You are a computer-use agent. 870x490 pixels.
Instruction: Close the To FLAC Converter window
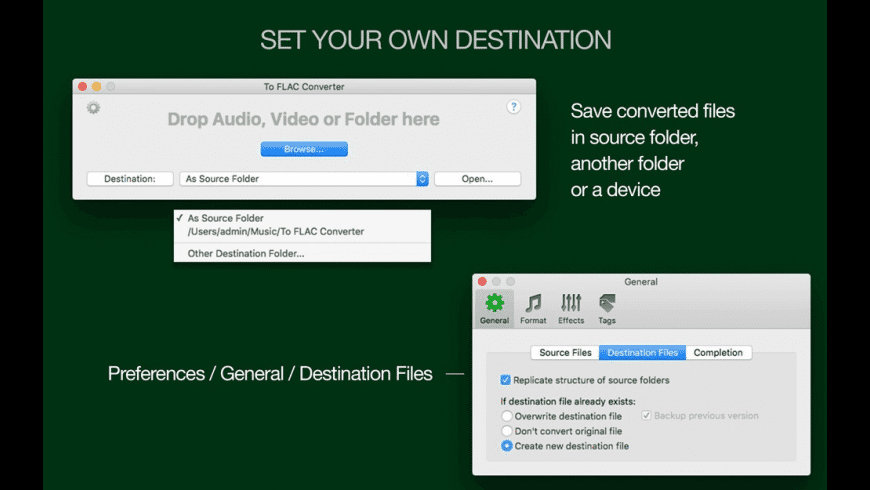[x=83, y=87]
